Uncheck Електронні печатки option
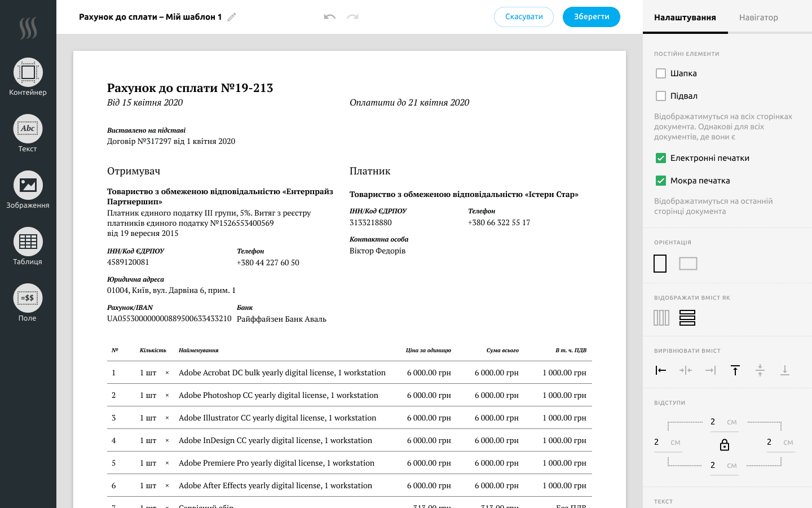The width and height of the screenshot is (812, 508). (x=661, y=158)
